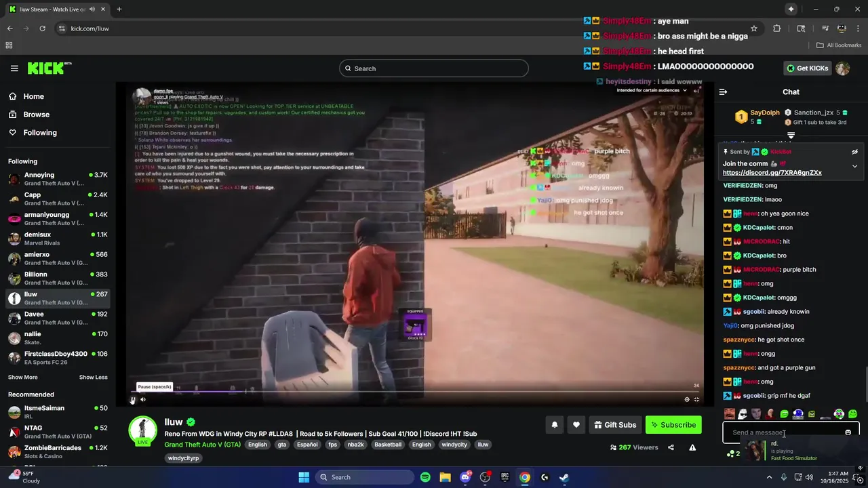
Task: Enable notifications with bell button
Action: click(554, 425)
